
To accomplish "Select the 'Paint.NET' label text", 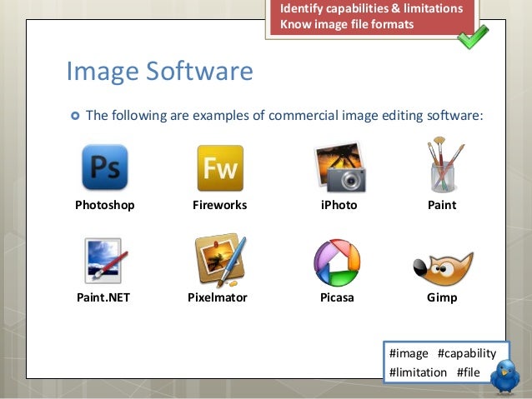I will point(103,297).
